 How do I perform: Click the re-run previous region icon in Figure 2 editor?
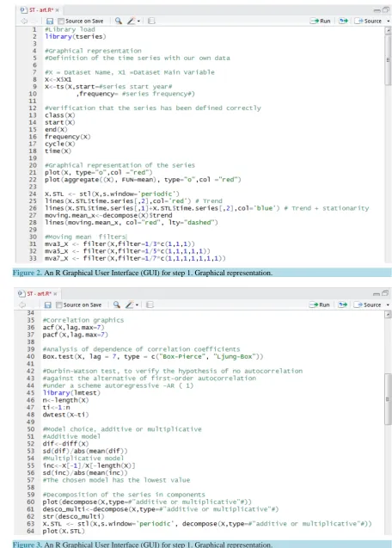click(344, 21)
